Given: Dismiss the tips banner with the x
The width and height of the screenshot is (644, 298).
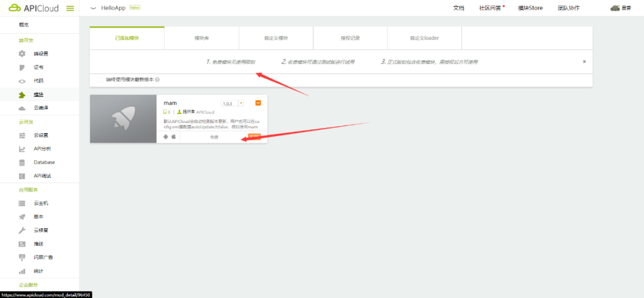Looking at the screenshot, I should 584,62.
